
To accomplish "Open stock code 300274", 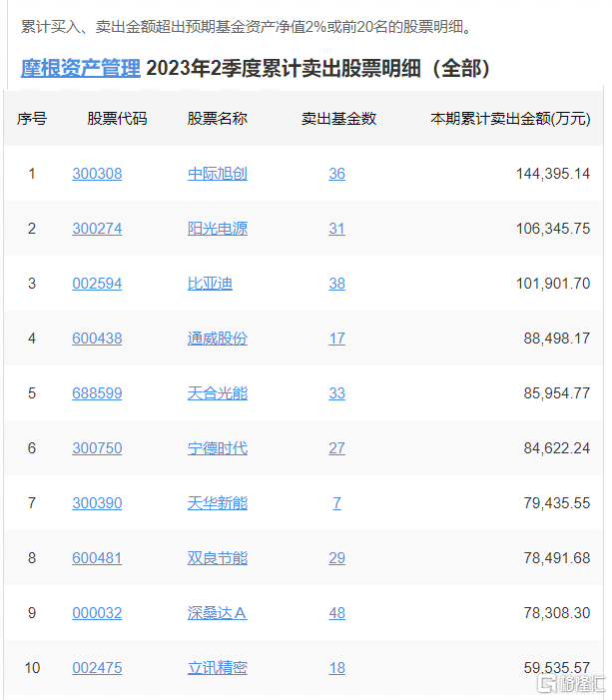I will pyautogui.click(x=97, y=229).
